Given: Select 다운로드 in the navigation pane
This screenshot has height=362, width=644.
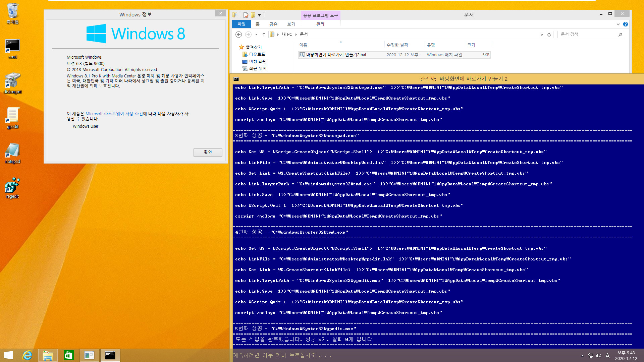Looking at the screenshot, I should tap(257, 54).
